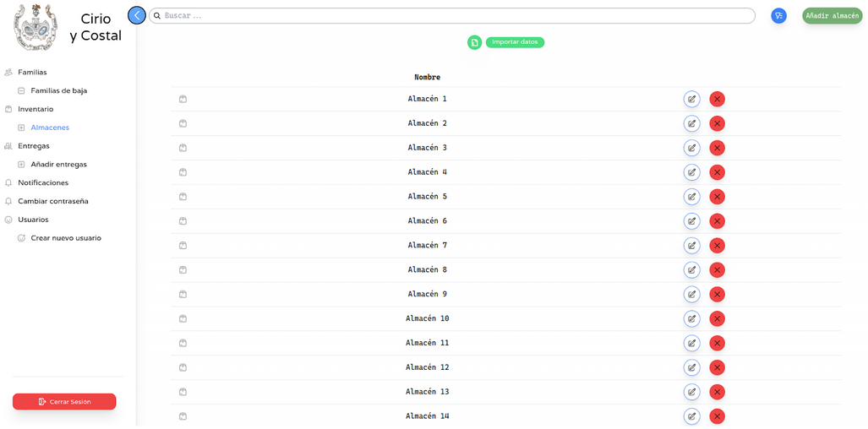Screen dimensions: 868x429
Task: Click the Cerrar Sesión button
Action: 64,402
